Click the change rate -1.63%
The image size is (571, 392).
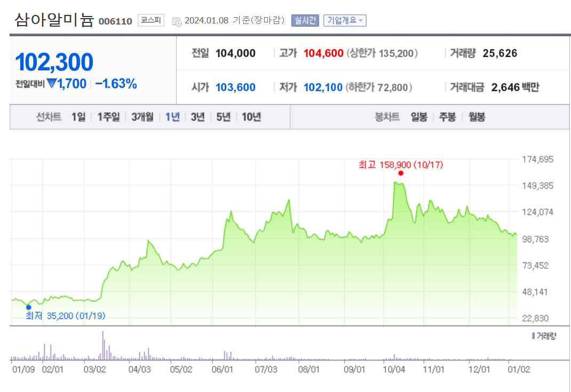pyautogui.click(x=116, y=84)
